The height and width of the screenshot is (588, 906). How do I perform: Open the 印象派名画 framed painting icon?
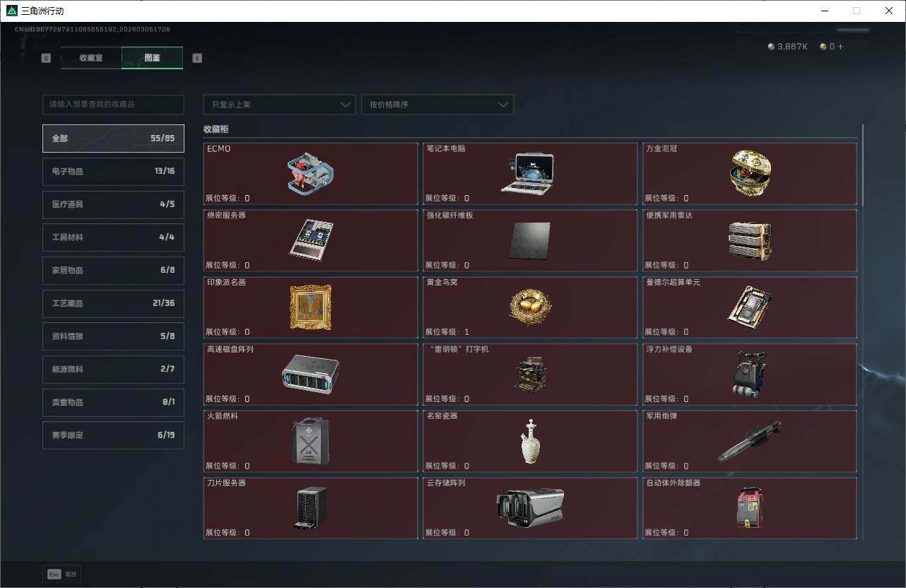click(x=310, y=307)
